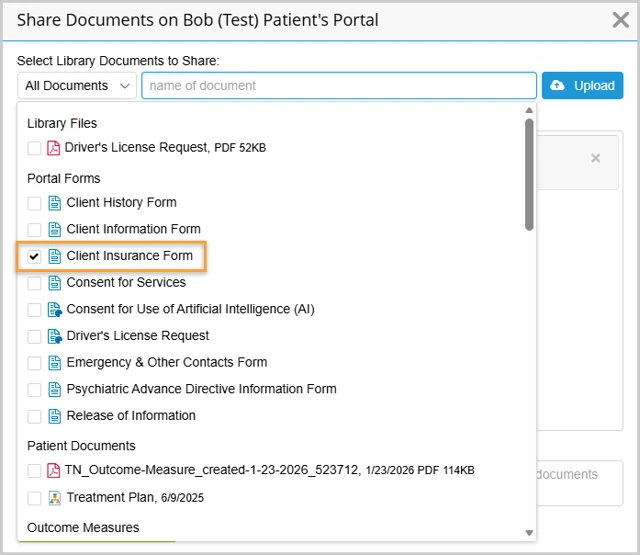This screenshot has height=555, width=640.
Task: Click the form icon next to Client Insurance Form
Action: [x=55, y=256]
